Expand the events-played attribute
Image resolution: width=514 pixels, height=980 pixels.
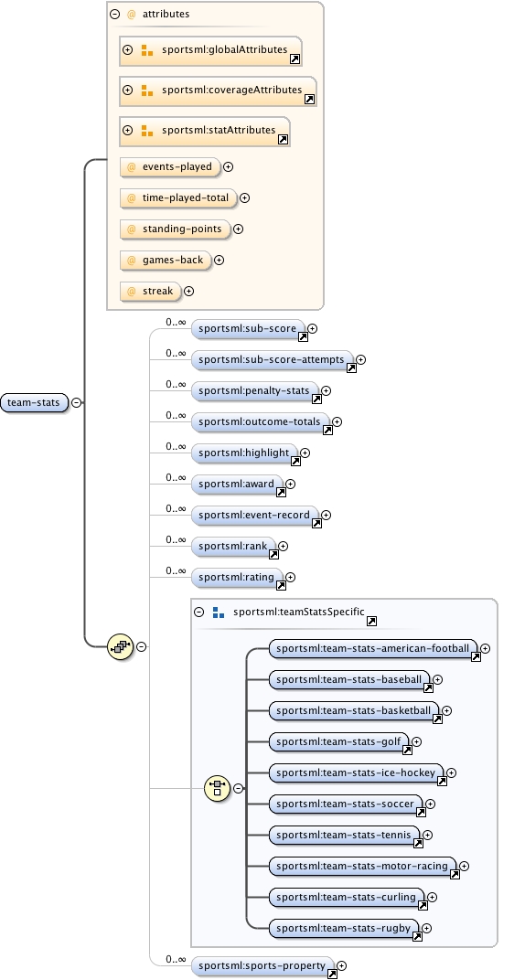click(x=229, y=167)
